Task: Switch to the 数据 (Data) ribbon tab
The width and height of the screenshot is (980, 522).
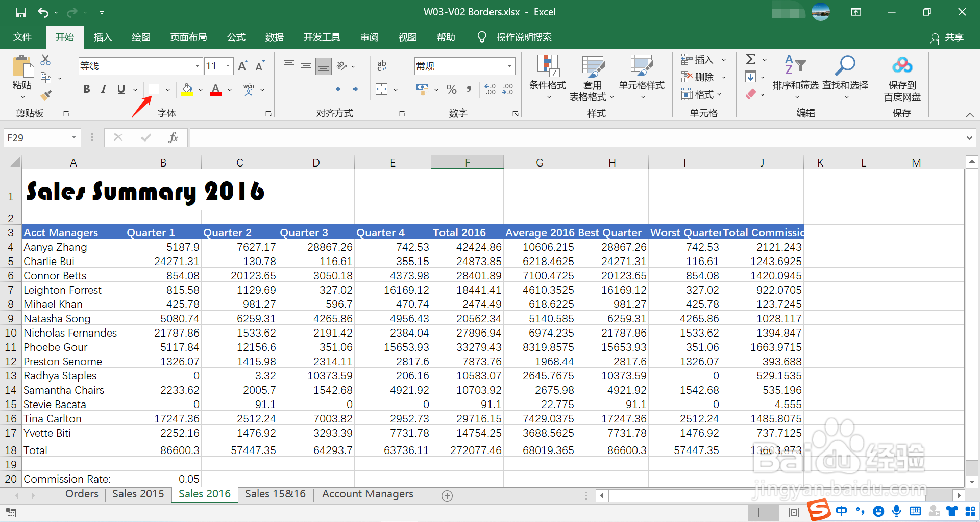Action: [275, 37]
